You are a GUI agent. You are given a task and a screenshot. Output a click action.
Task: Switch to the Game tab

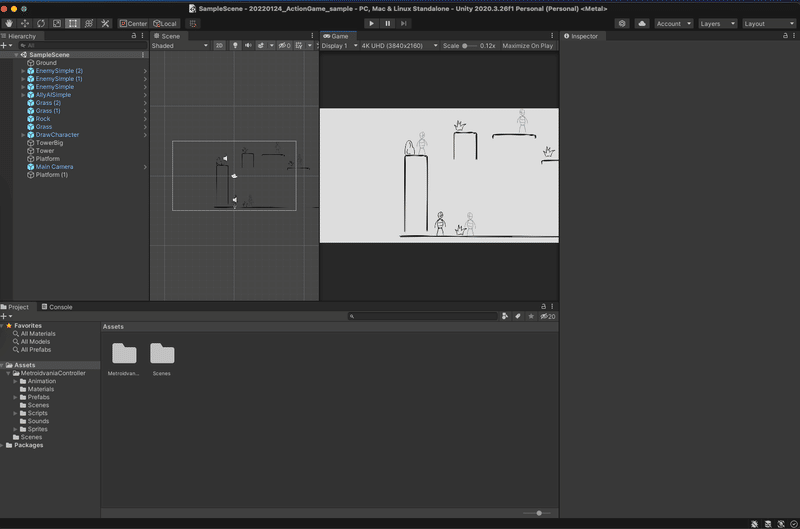(336, 36)
